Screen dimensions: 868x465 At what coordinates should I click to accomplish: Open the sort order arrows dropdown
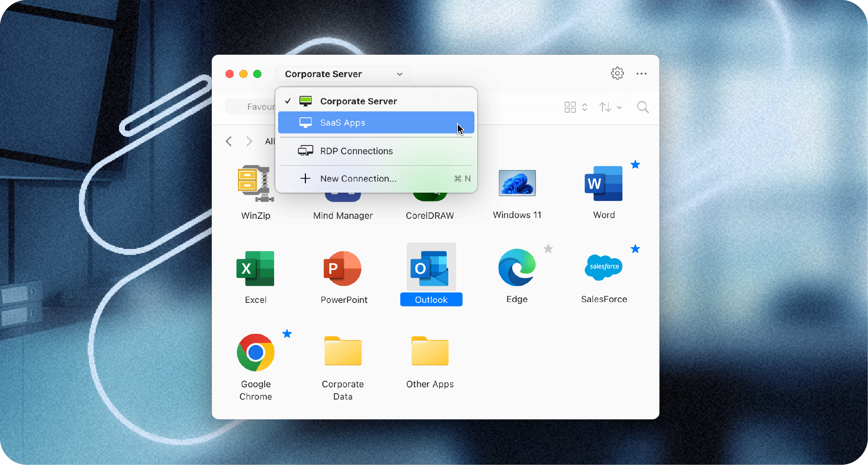(611, 107)
